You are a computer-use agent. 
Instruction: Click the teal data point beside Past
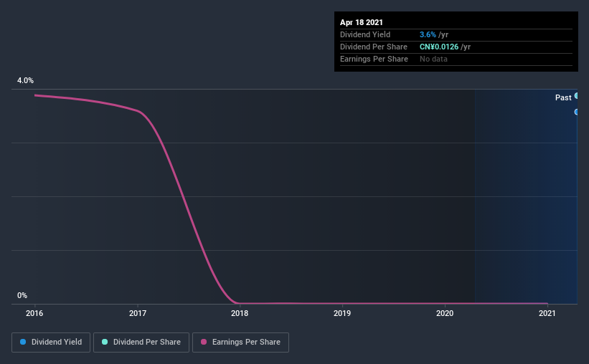[576, 96]
